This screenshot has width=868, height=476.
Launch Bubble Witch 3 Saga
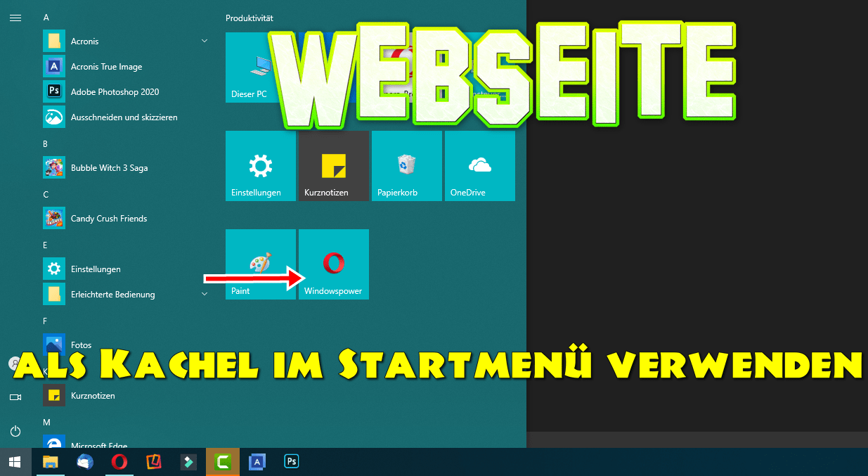(127, 168)
